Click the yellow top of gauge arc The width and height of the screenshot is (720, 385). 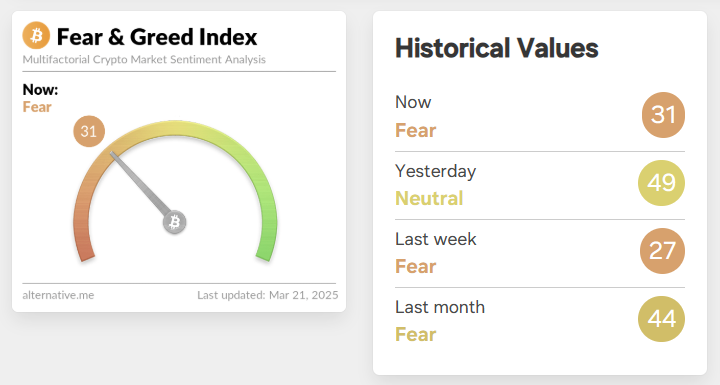(174, 128)
